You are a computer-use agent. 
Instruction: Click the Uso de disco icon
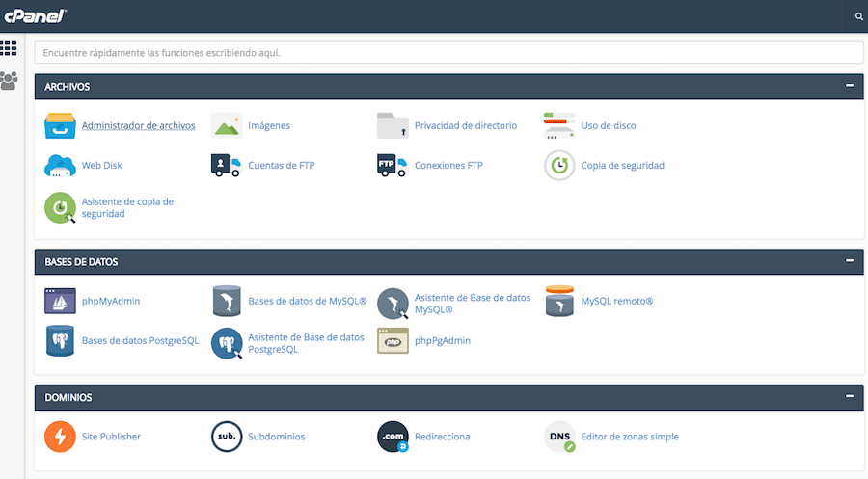point(559,125)
